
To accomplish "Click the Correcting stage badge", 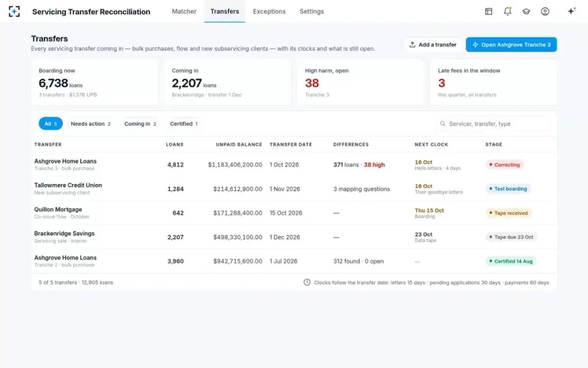I will 504,165.
